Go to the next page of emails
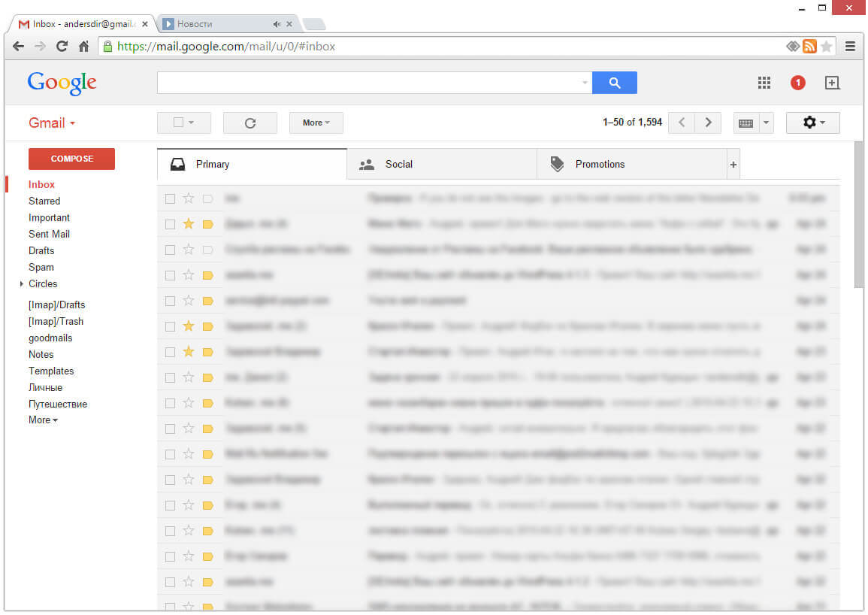Image resolution: width=868 pixels, height=615 pixels. coord(707,123)
